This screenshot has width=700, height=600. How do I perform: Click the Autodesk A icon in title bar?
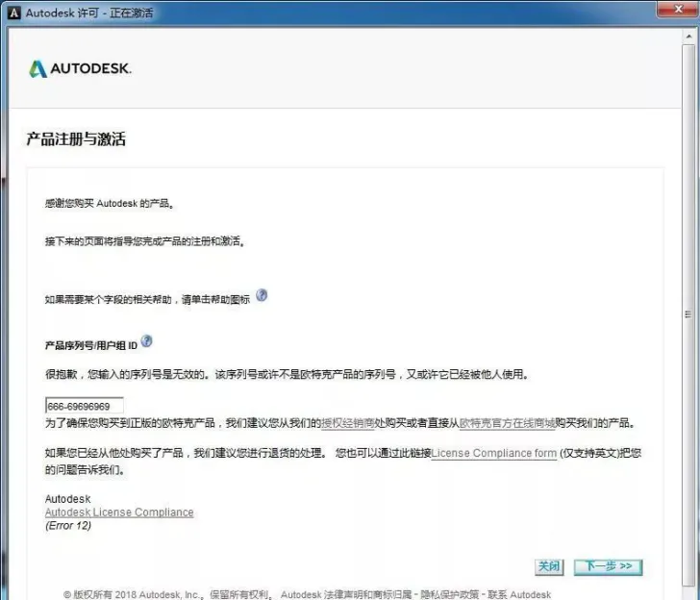(x=14, y=12)
